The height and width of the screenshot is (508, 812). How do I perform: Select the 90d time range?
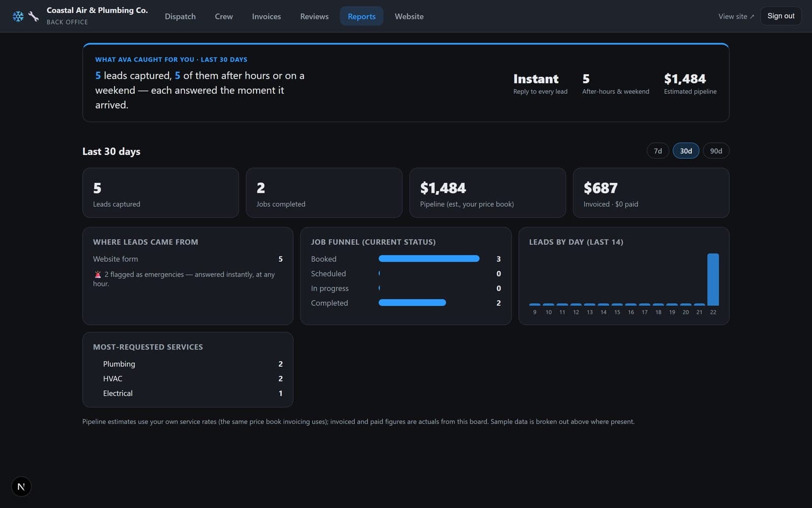pyautogui.click(x=716, y=151)
